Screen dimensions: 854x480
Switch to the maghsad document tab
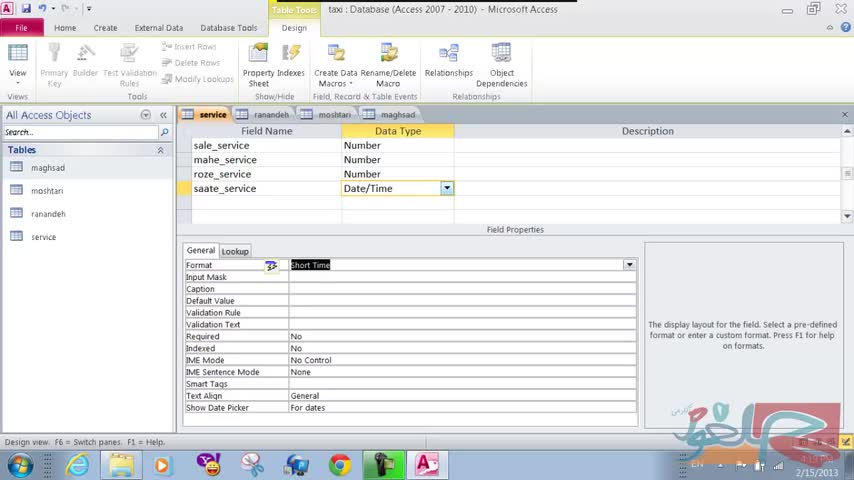click(391, 114)
